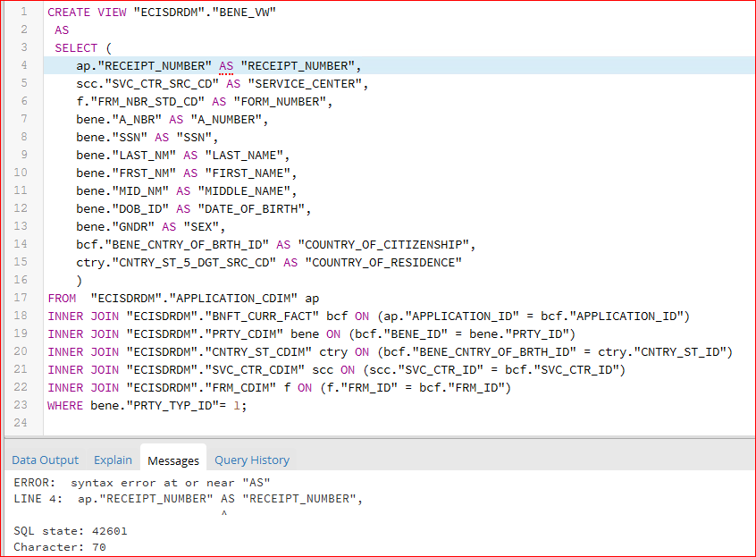
Task: Click the FROM keyword on line 17
Action: pyautogui.click(x=63, y=298)
